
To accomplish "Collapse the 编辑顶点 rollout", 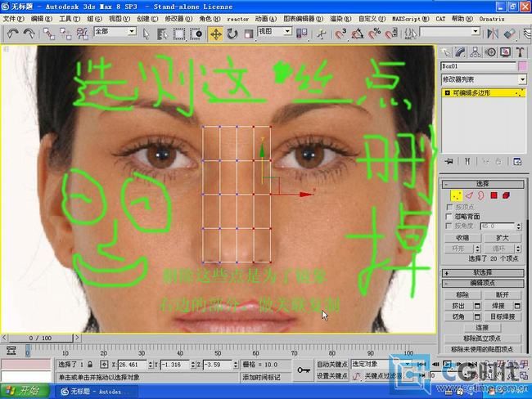I will click(483, 283).
